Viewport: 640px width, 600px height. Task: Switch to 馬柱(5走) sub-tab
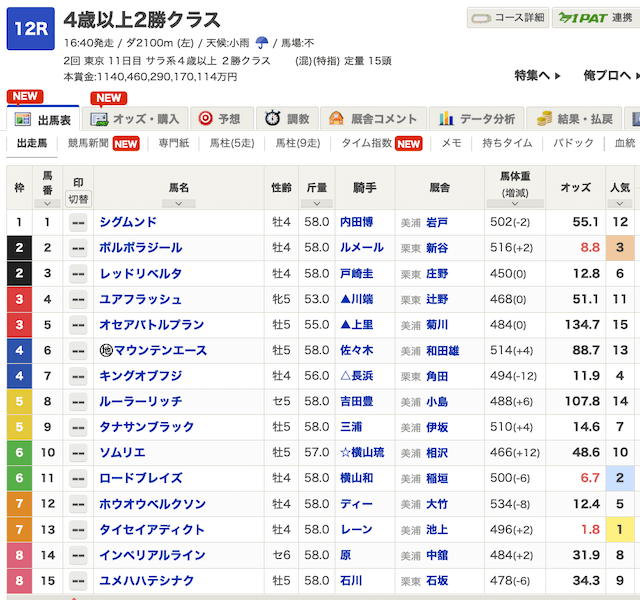[231, 144]
